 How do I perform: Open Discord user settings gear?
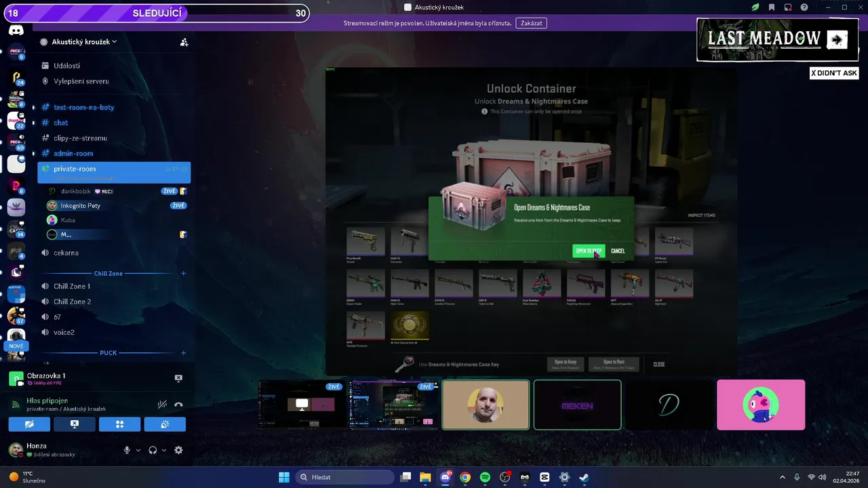(178, 450)
